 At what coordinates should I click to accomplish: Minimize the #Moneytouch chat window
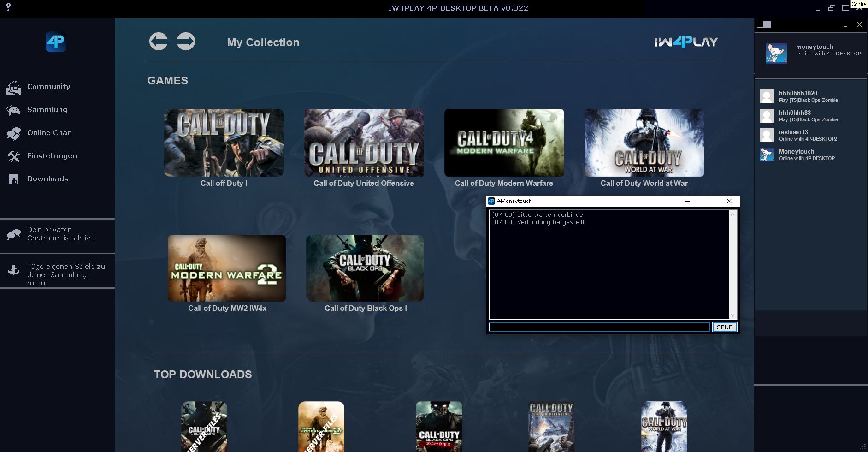687,201
